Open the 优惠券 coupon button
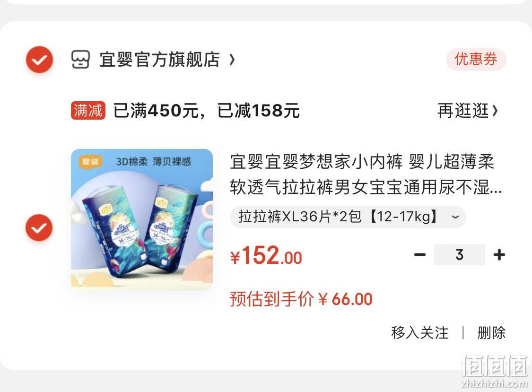The image size is (532, 392). [476, 60]
